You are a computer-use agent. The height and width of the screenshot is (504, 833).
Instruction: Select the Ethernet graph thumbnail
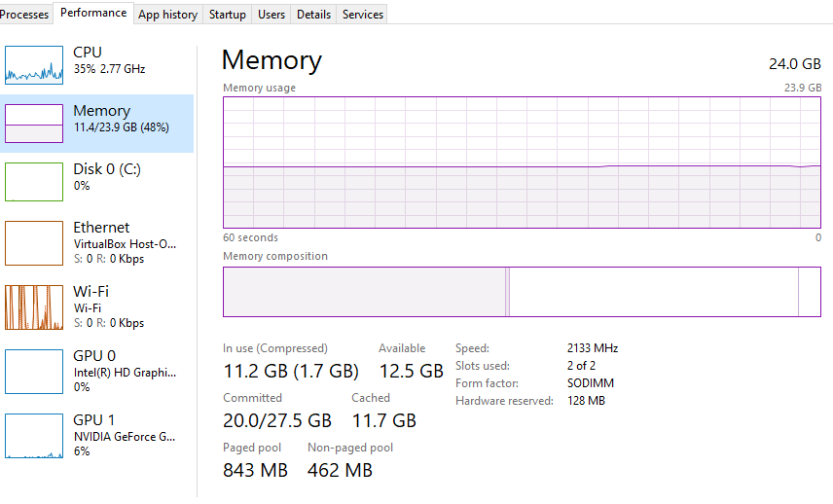coord(34,242)
